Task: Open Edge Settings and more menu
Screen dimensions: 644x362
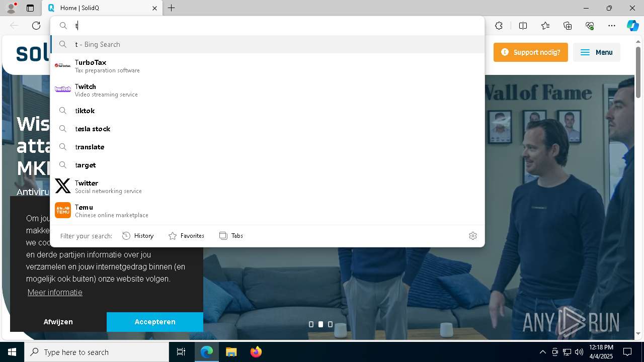Action: [612, 26]
